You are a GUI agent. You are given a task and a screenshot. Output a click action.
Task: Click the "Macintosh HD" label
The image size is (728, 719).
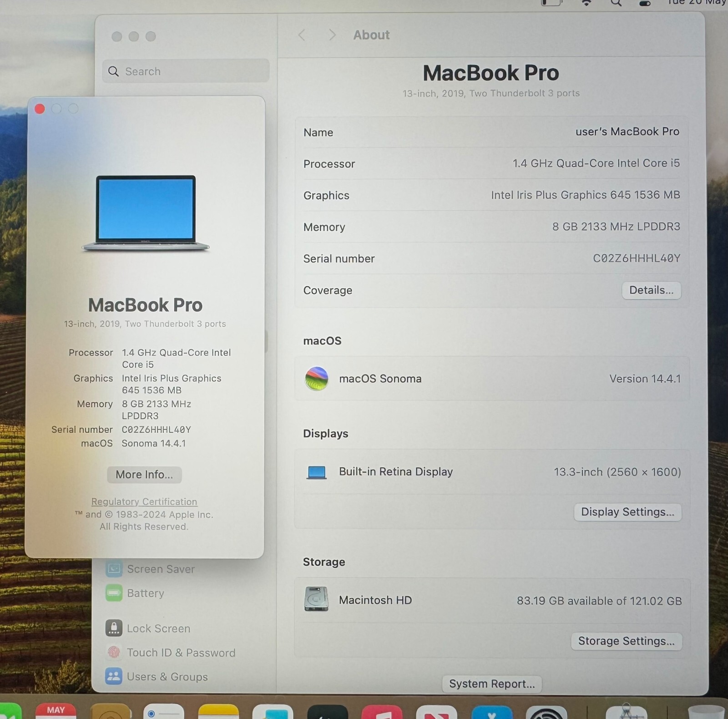(x=375, y=600)
